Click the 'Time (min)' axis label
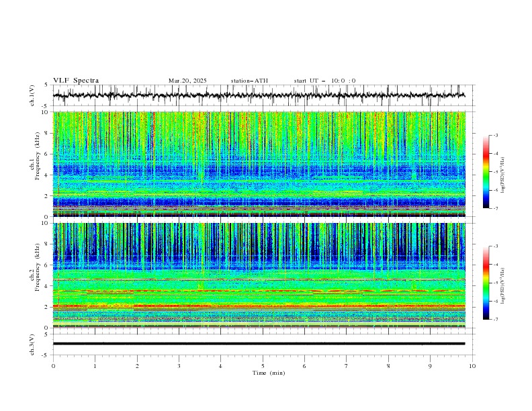This screenshot has width=532, height=411. click(x=269, y=373)
